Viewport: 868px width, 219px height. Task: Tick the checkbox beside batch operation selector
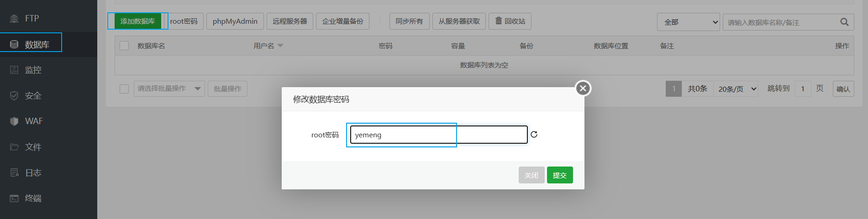pyautogui.click(x=124, y=89)
